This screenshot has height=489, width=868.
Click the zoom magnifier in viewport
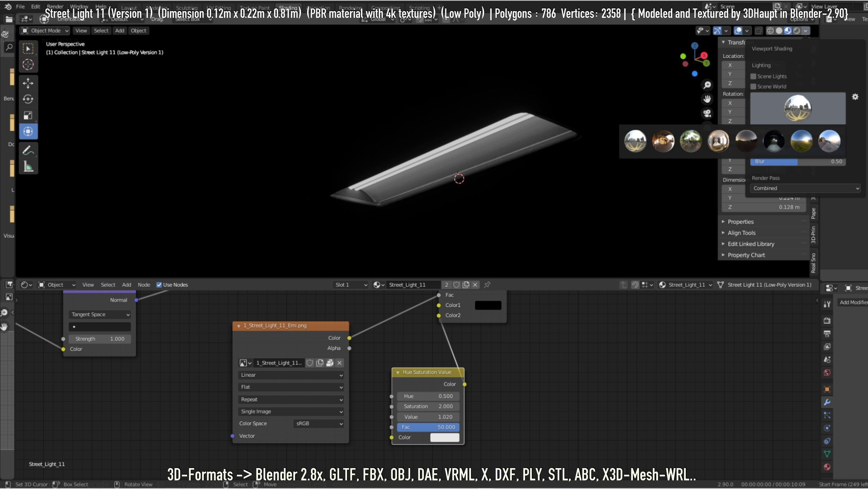707,85
